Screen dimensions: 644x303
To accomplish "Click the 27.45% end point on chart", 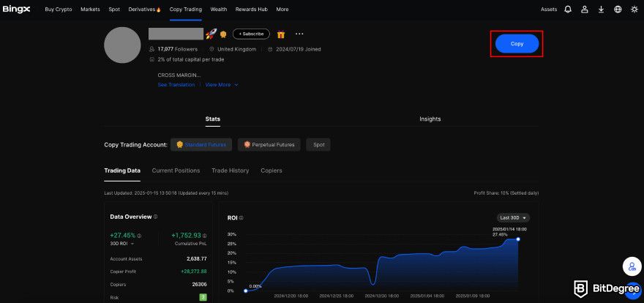I will point(518,239).
